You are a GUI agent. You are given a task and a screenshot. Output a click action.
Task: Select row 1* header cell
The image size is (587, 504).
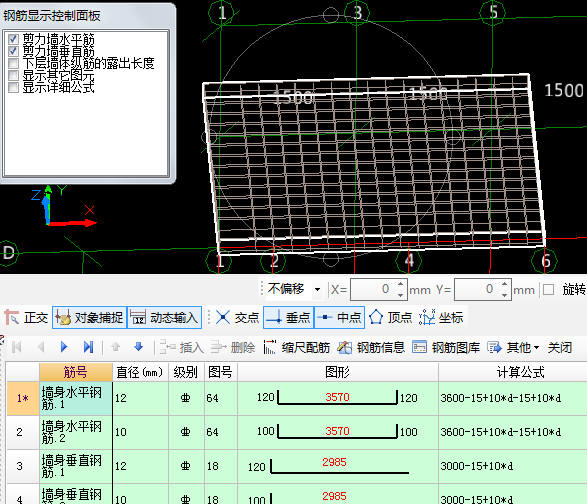tap(23, 398)
